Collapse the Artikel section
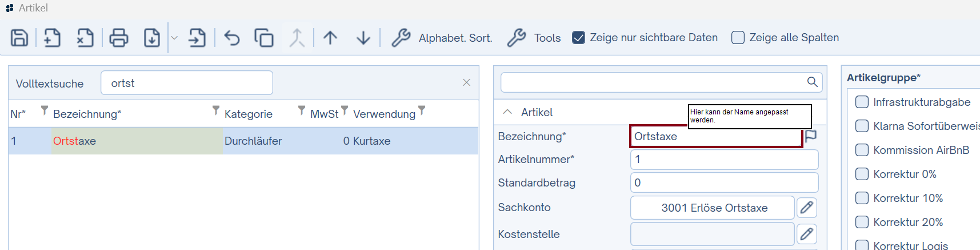 (507, 112)
